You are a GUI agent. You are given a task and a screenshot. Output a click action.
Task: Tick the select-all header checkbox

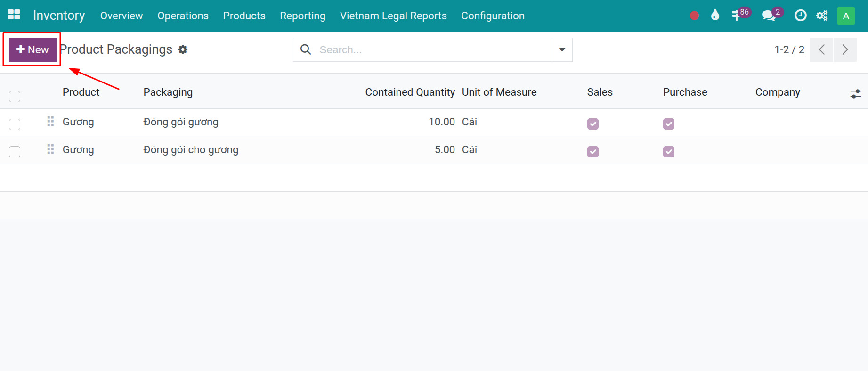pyautogui.click(x=15, y=97)
